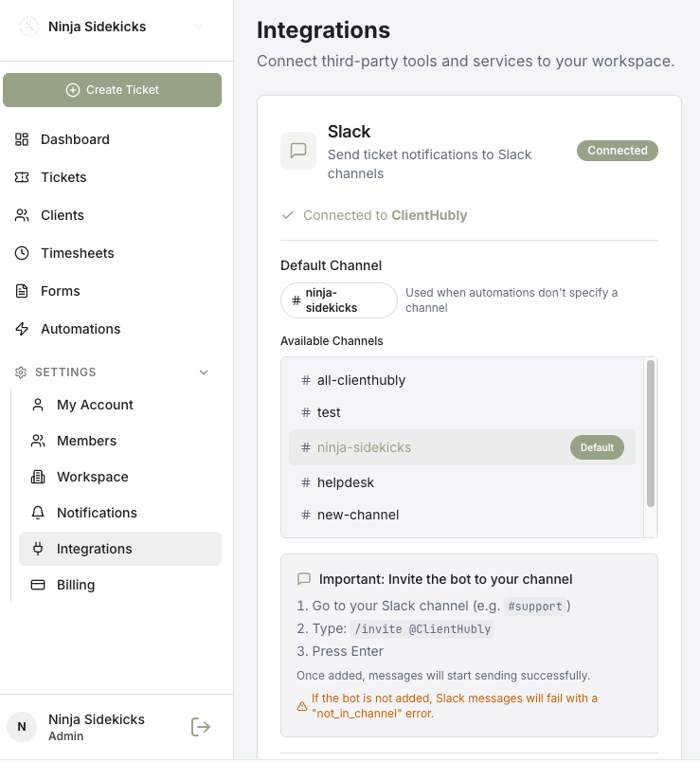Click the Notifications bell icon

(x=38, y=513)
